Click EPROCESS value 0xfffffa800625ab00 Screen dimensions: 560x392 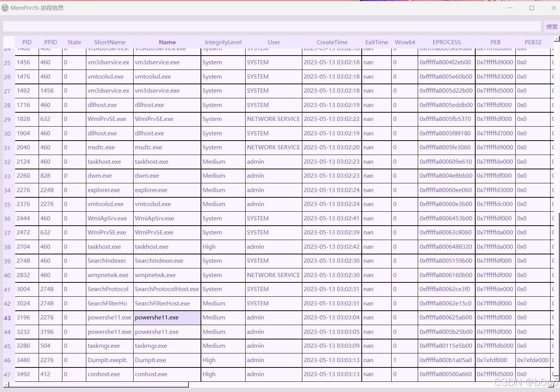pyautogui.click(x=446, y=318)
